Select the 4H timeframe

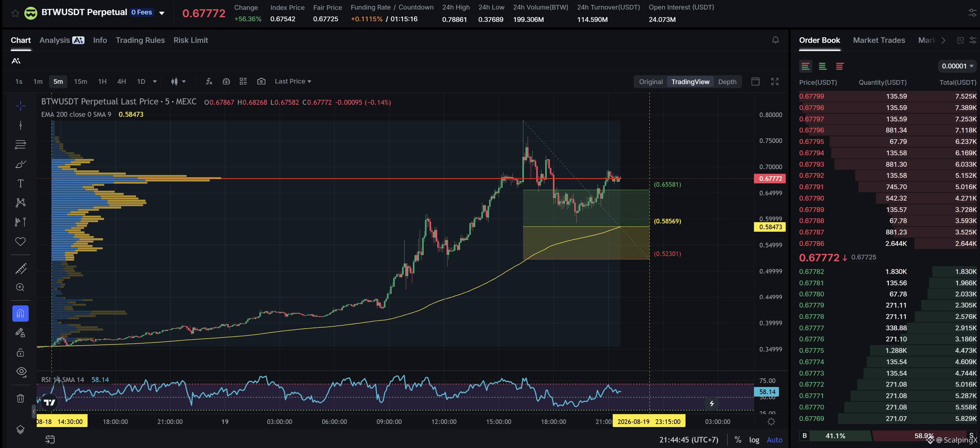121,81
